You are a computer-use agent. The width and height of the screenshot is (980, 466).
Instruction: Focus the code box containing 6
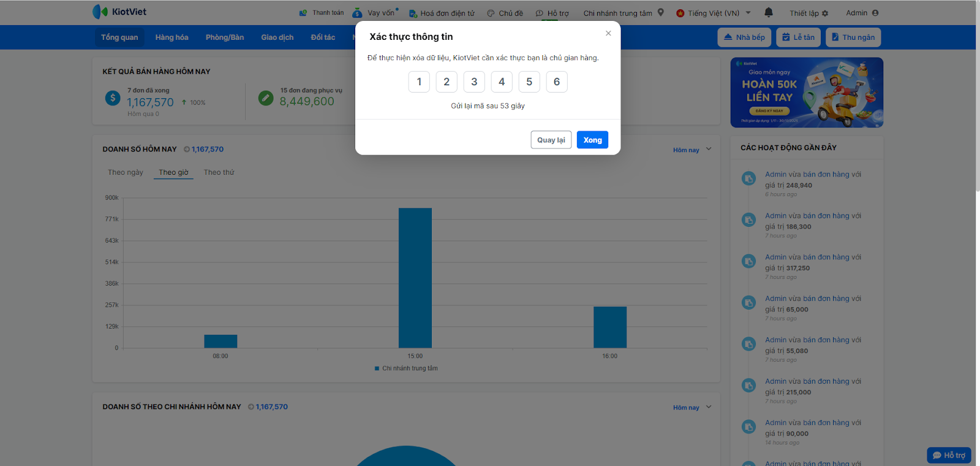pos(557,82)
